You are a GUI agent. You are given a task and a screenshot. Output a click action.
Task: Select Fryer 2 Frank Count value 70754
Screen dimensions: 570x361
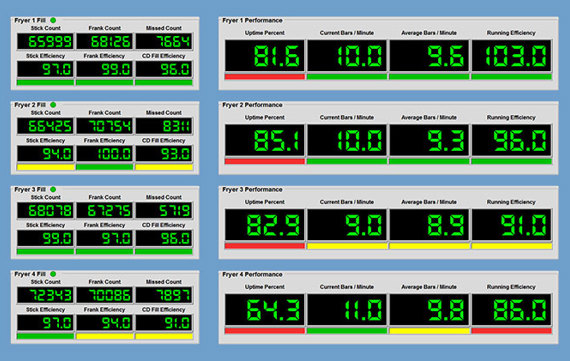[105, 126]
